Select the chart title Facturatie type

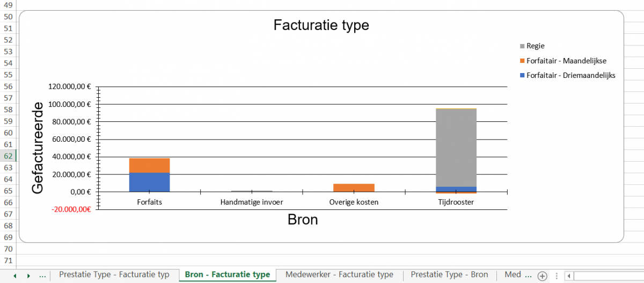pos(321,25)
